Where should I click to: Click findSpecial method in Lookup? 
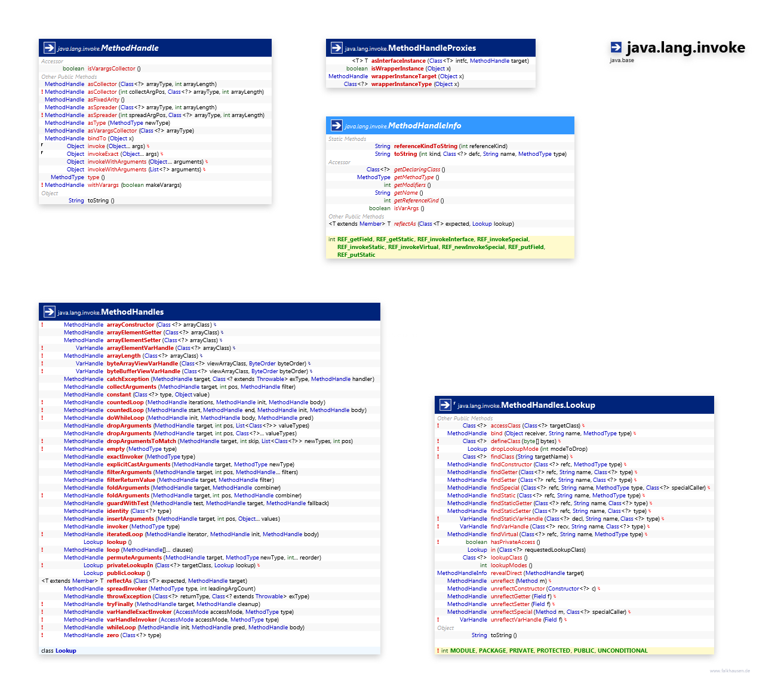tap(505, 488)
